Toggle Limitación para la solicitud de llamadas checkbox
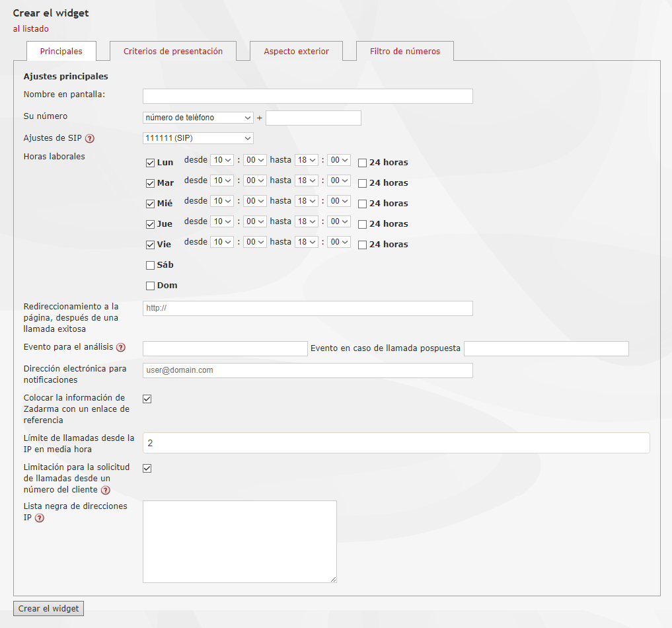Viewport: 672px width, 628px height. click(x=147, y=469)
